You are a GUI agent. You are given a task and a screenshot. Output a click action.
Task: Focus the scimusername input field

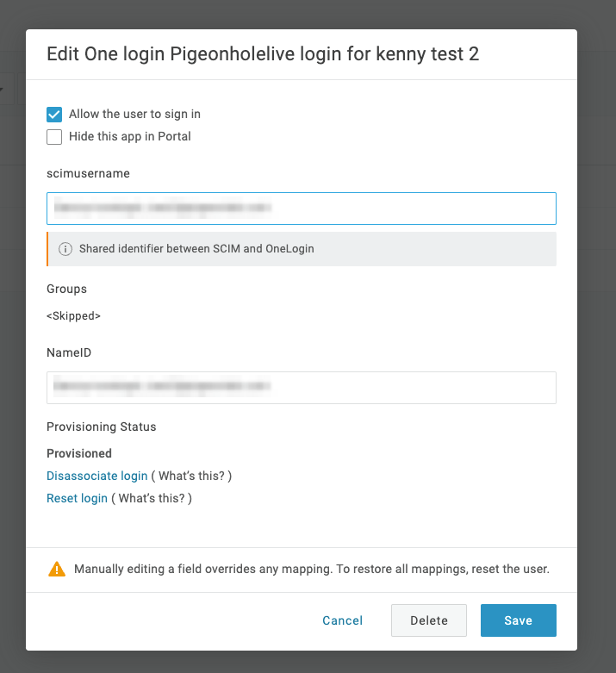tap(302, 209)
